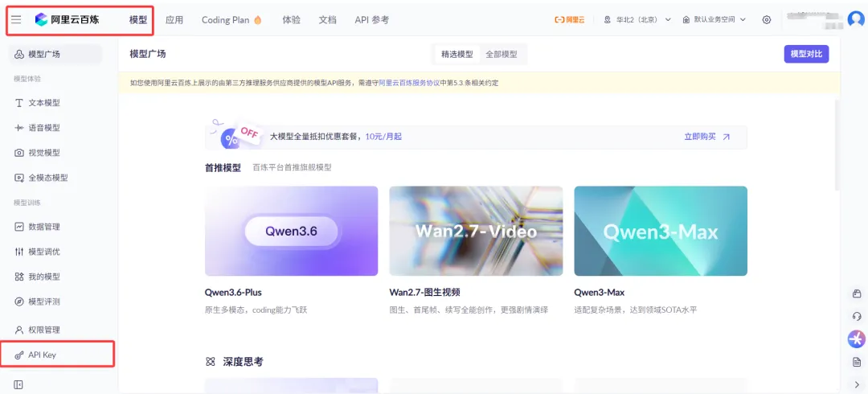Click the orange 阿里云 logo
This screenshot has height=394, width=868.
569,19
